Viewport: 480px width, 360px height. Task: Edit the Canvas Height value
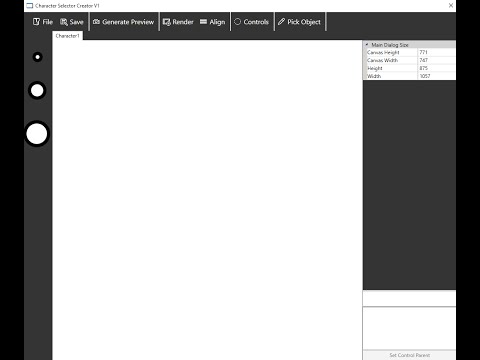click(437, 52)
